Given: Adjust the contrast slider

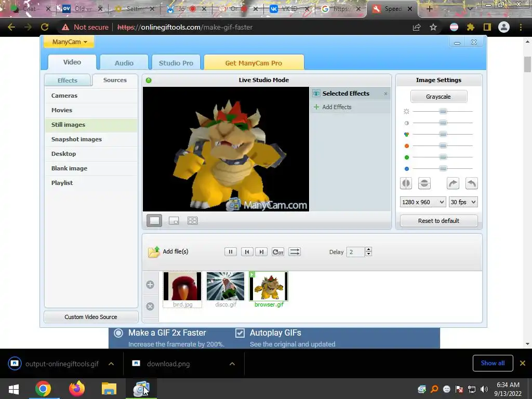Looking at the screenshot, I should 443,123.
